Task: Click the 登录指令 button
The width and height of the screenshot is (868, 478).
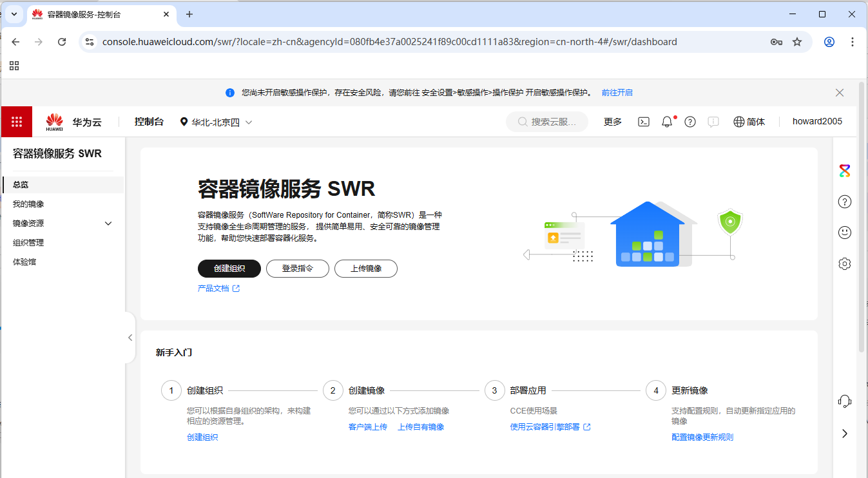Action: click(x=298, y=269)
